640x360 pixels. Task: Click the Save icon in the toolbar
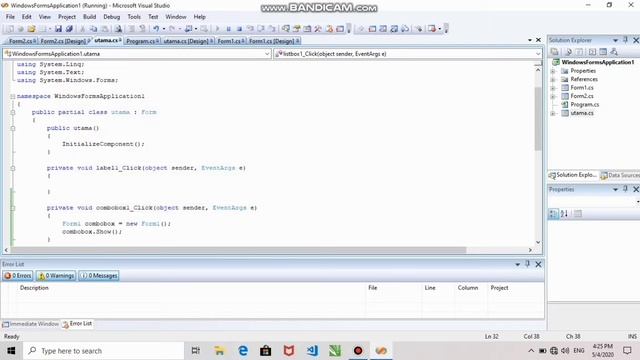[58, 29]
